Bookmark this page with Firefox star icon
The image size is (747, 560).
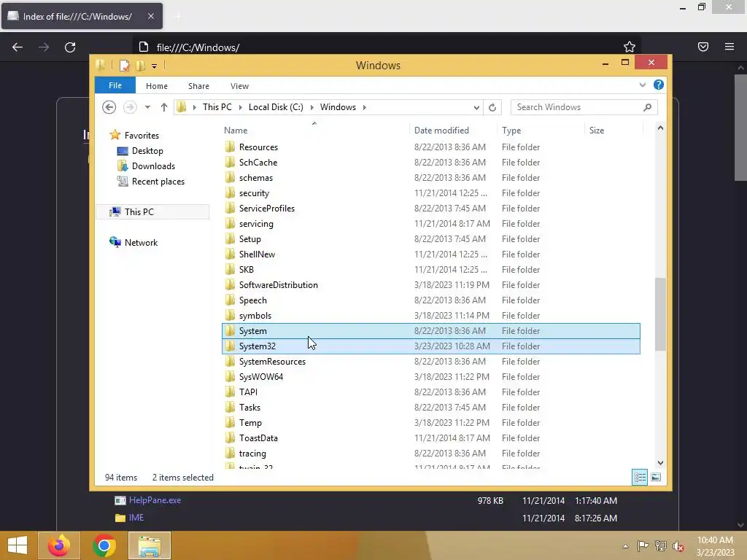[630, 47]
